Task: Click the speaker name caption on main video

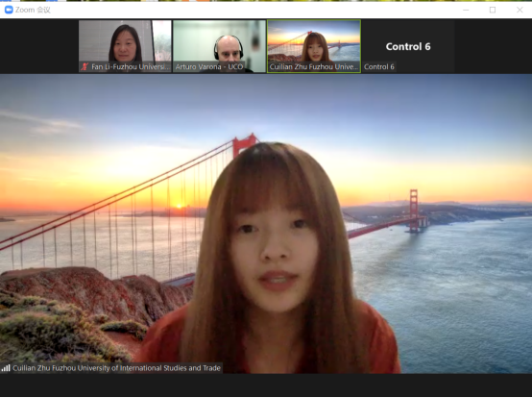Action: tap(116, 368)
